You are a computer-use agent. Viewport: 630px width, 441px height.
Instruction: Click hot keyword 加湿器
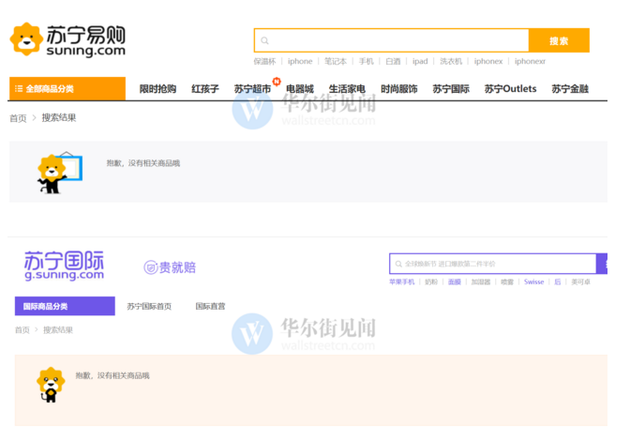481,282
